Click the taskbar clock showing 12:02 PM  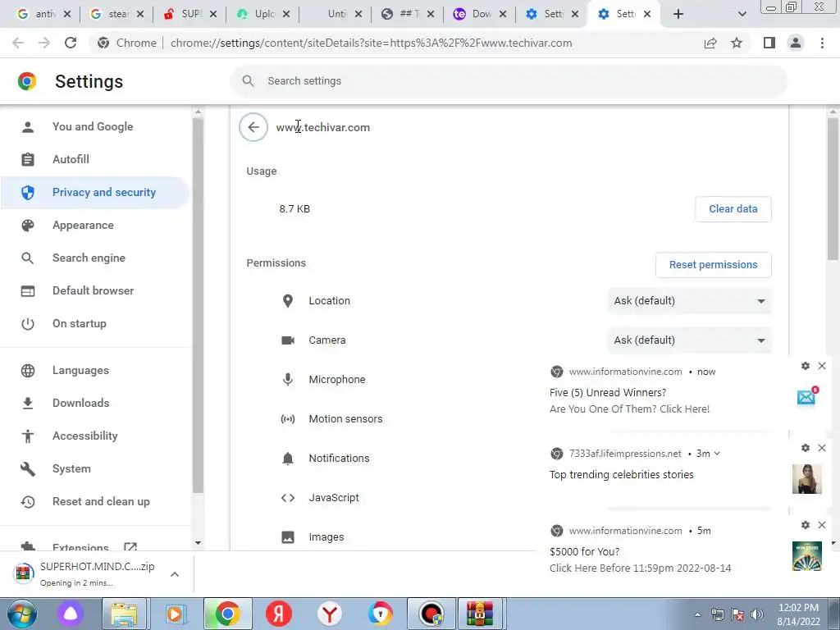tap(798, 614)
